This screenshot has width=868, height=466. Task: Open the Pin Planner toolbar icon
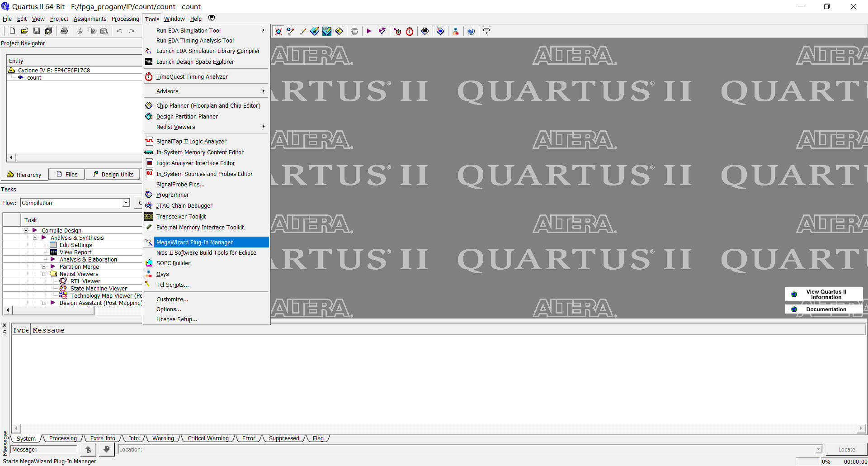click(x=315, y=31)
